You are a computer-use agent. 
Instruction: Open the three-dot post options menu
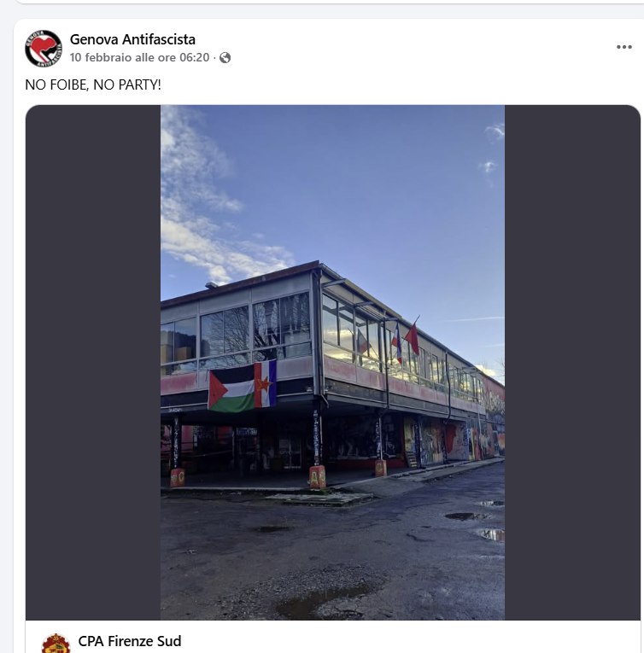pos(624,47)
